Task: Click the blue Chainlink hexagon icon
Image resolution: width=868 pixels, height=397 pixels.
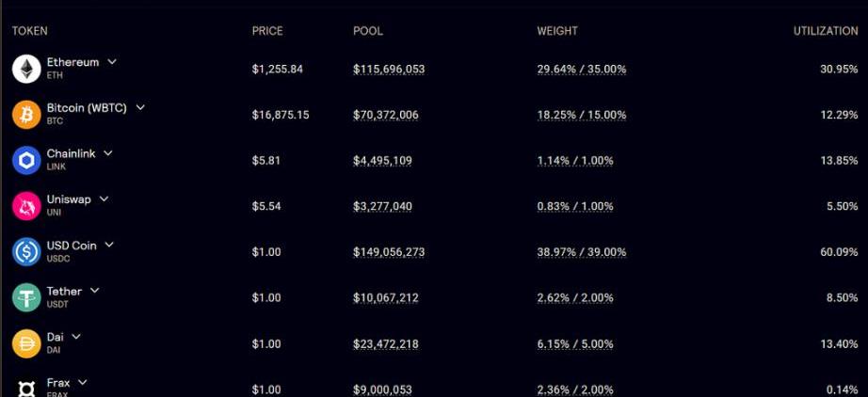Action: coord(26,160)
